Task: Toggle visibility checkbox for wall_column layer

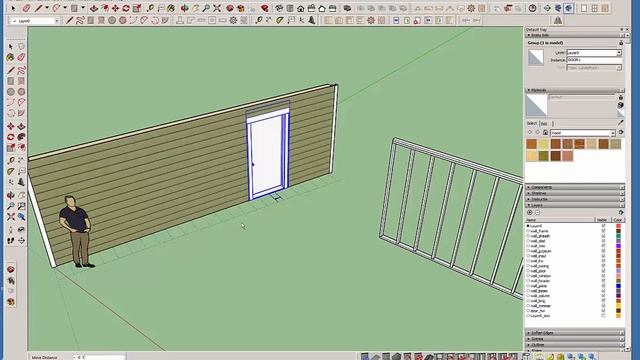Action: coord(603,296)
